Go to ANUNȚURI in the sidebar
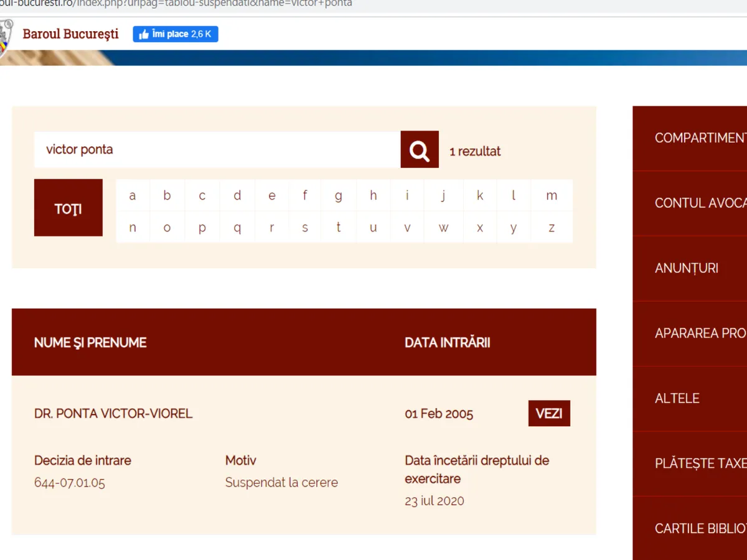The height and width of the screenshot is (560, 747). click(687, 268)
